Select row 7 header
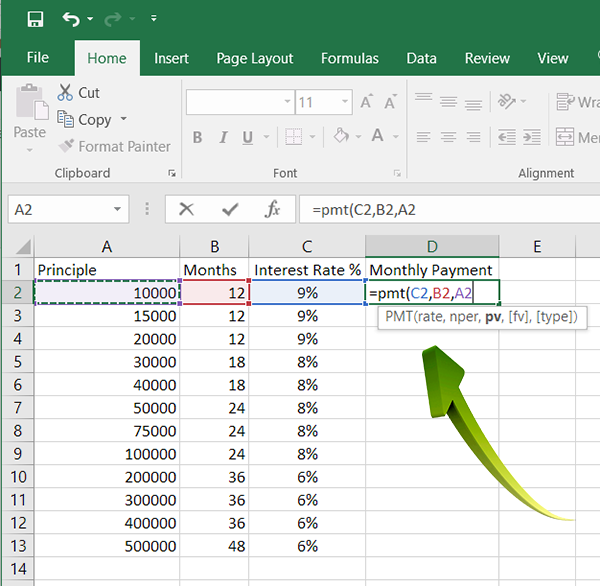Viewport: 600px width, 586px height. pos(18,408)
